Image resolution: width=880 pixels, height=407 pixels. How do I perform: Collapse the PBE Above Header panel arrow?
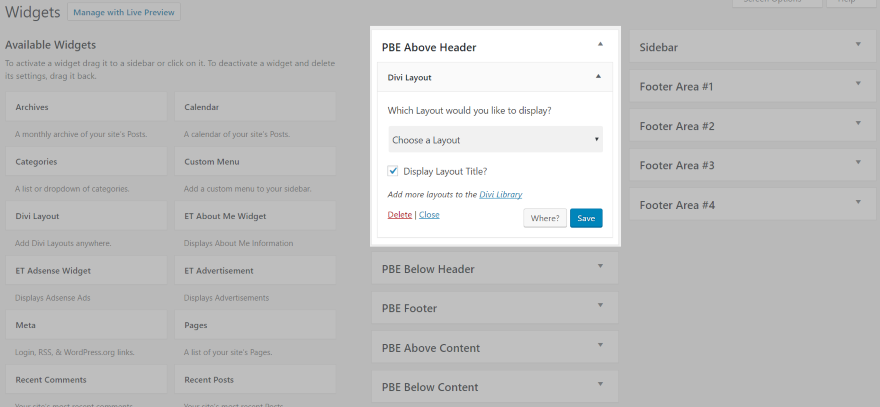point(600,45)
